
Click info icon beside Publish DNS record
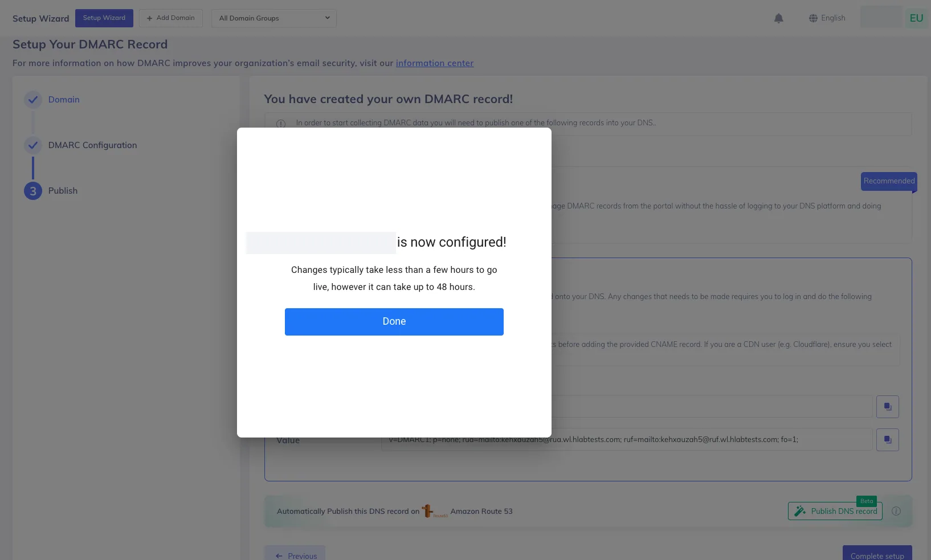click(896, 511)
